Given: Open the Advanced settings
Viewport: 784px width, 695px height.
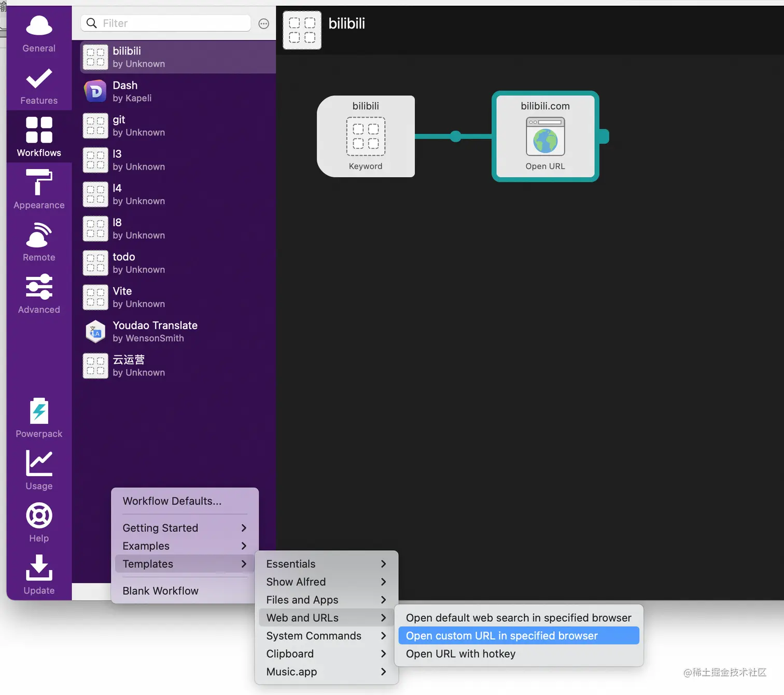Looking at the screenshot, I should 39,294.
